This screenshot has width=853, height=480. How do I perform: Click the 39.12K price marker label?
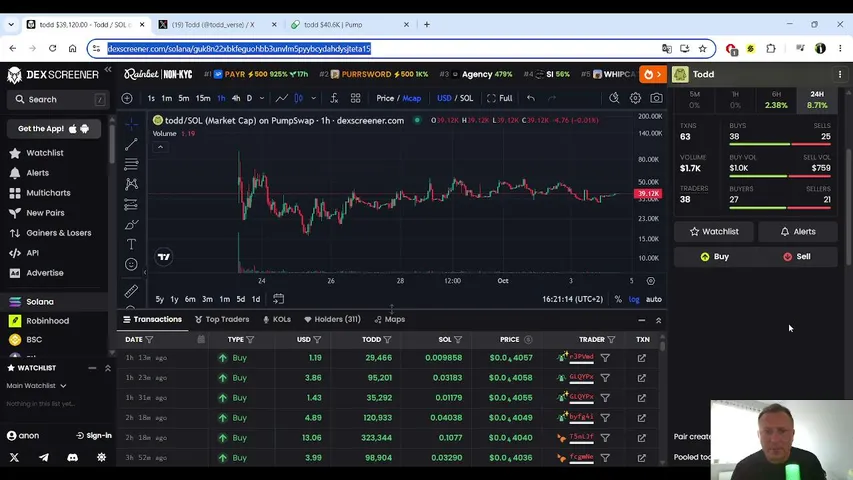pos(648,194)
